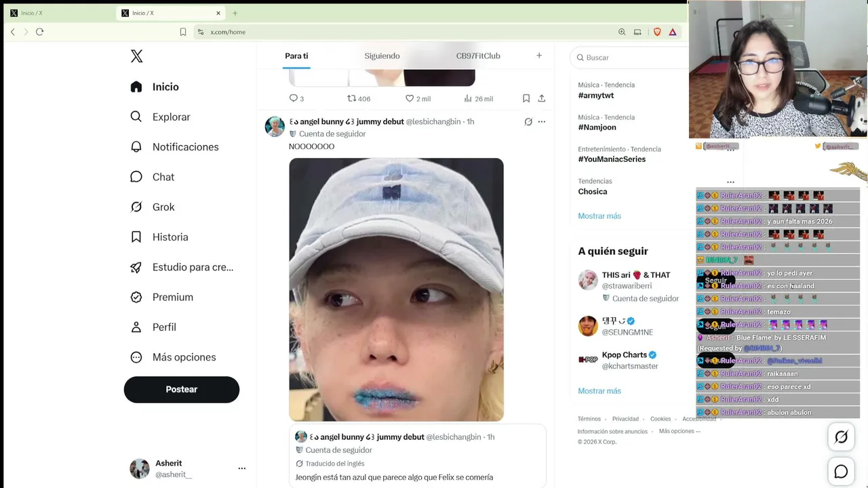Click the "NOOOOOOO" tweet text
This screenshot has height=488, width=868.
(x=311, y=146)
